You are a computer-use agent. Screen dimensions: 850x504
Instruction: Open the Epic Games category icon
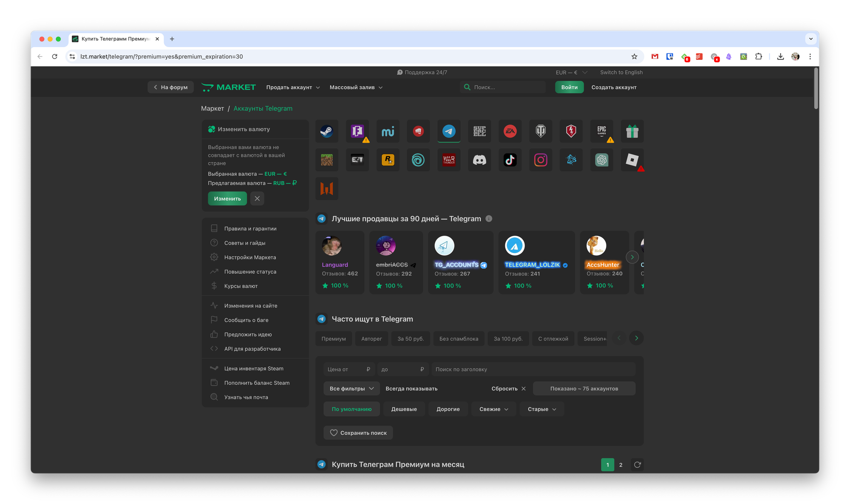(601, 131)
